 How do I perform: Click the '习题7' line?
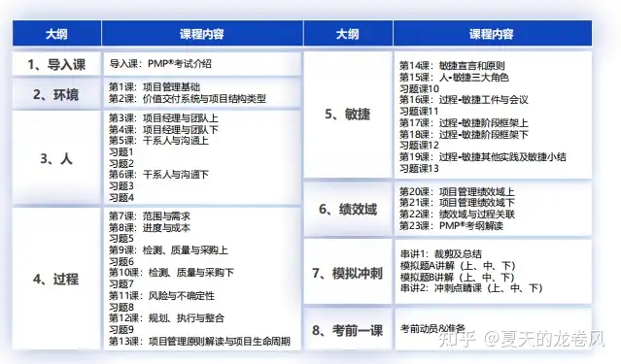pos(121,284)
